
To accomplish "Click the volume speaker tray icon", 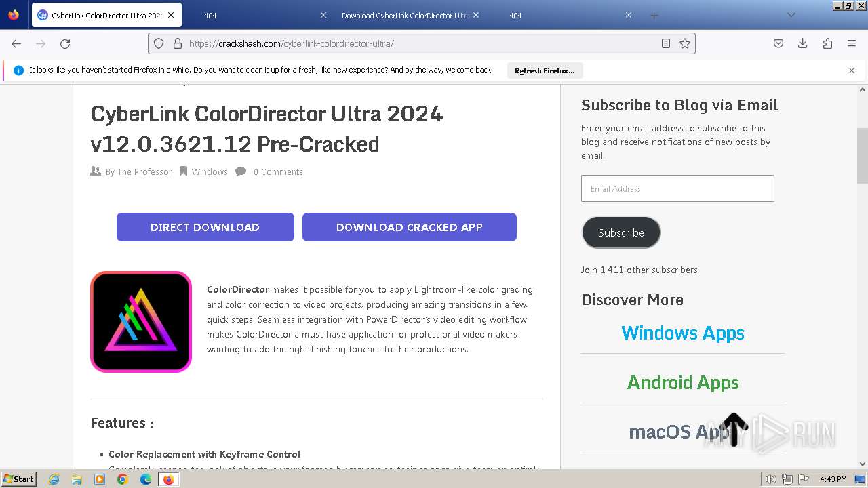I will point(770,479).
